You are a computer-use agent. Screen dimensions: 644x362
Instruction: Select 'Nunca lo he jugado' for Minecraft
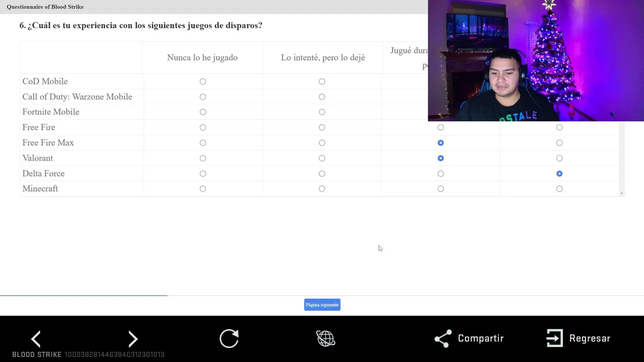point(203,189)
